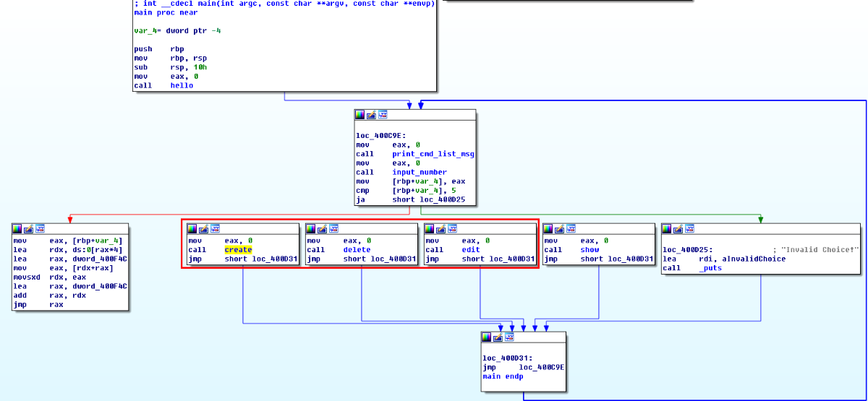
Task: Click edit icon on call create block
Action: pos(204,228)
